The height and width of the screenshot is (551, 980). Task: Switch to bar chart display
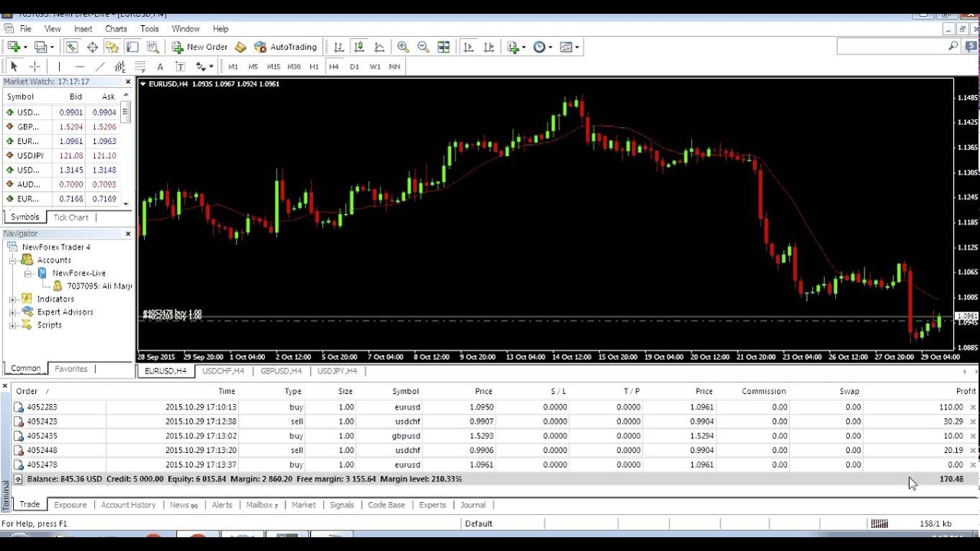(338, 47)
